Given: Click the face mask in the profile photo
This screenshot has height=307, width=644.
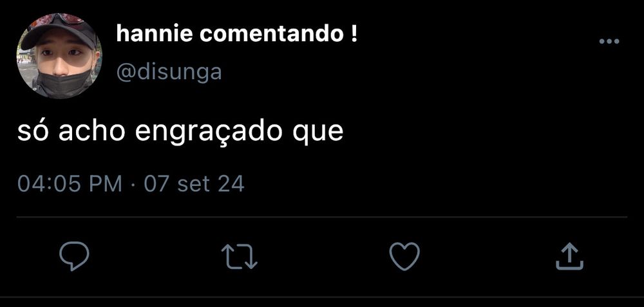Looking at the screenshot, I should 63,84.
